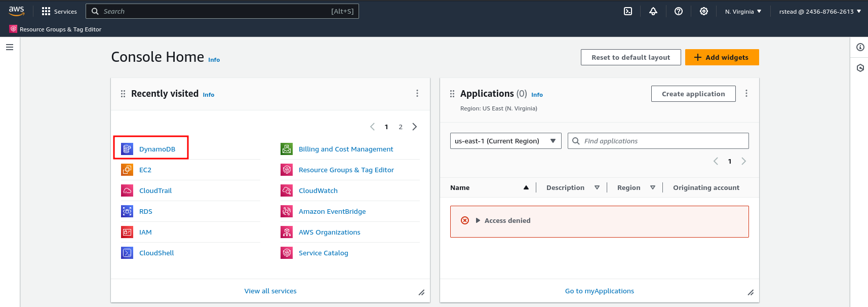Click Reset to default layout button

[630, 57]
